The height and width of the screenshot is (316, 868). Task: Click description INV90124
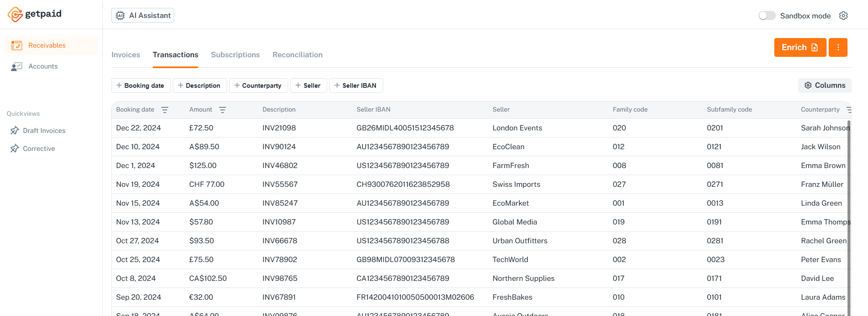(x=279, y=147)
